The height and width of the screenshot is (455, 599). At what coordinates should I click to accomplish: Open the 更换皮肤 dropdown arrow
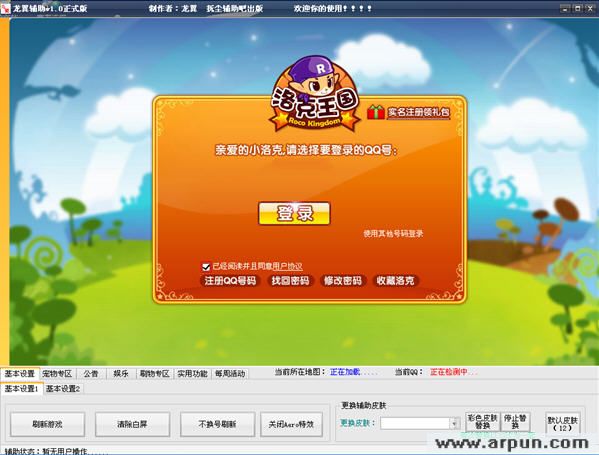(454, 423)
